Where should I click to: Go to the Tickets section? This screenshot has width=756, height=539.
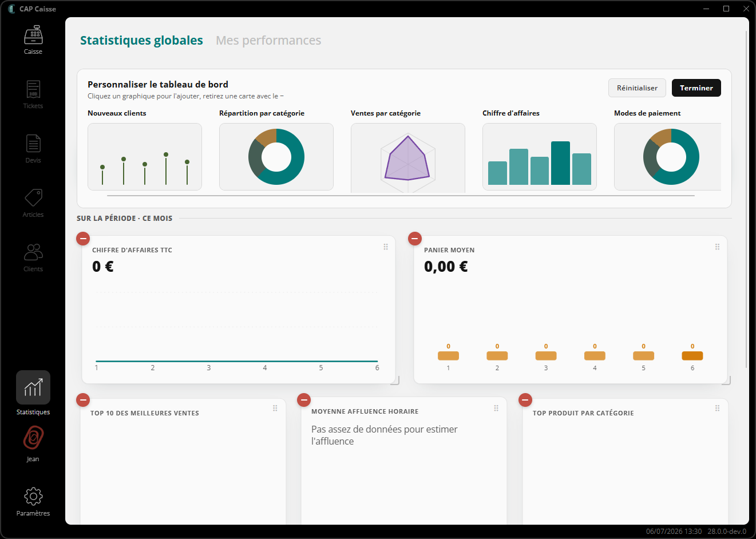[x=33, y=94]
